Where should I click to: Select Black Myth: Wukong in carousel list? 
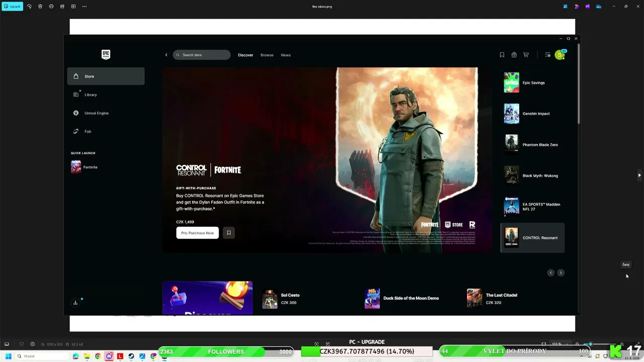pos(532,175)
